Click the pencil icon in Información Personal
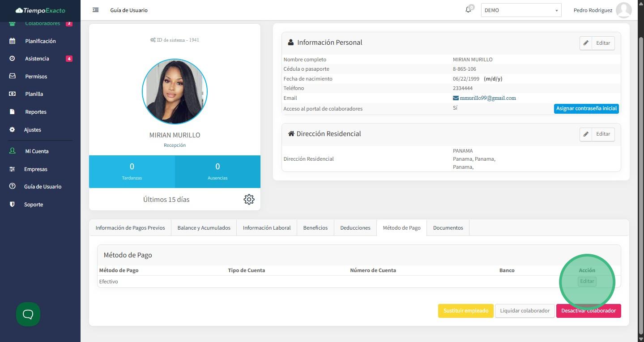Screen dimensions: 644x342 pyautogui.click(x=586, y=43)
